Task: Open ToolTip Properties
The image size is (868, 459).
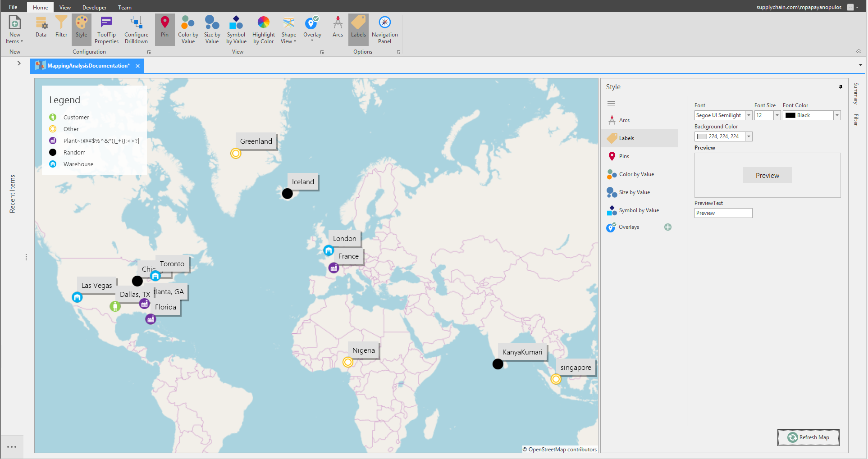Action: [106, 30]
